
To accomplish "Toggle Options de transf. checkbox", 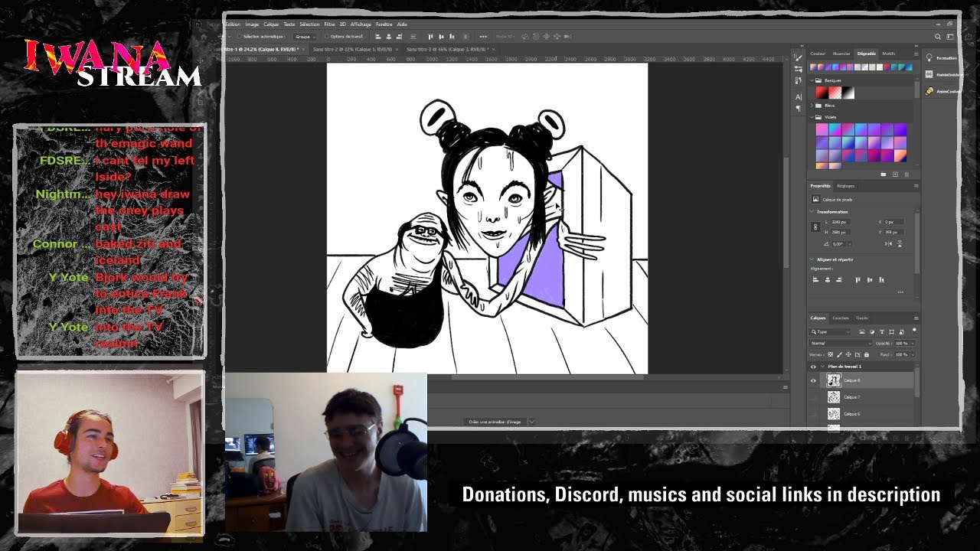I will point(326,36).
